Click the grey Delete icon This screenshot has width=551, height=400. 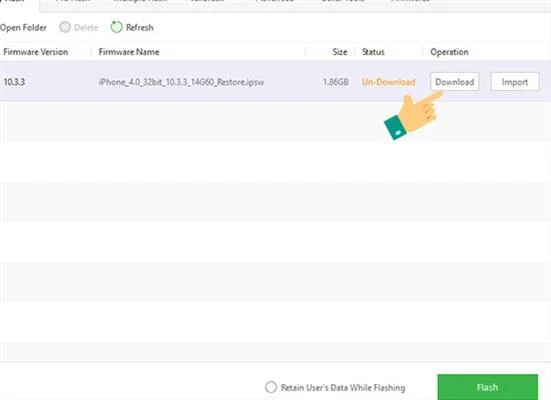tap(65, 27)
